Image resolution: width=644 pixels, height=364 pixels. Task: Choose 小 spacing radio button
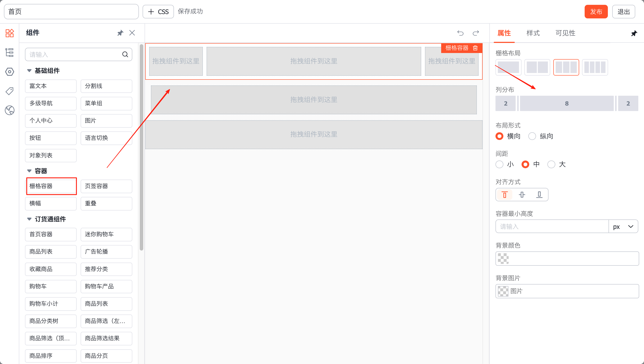click(x=499, y=164)
